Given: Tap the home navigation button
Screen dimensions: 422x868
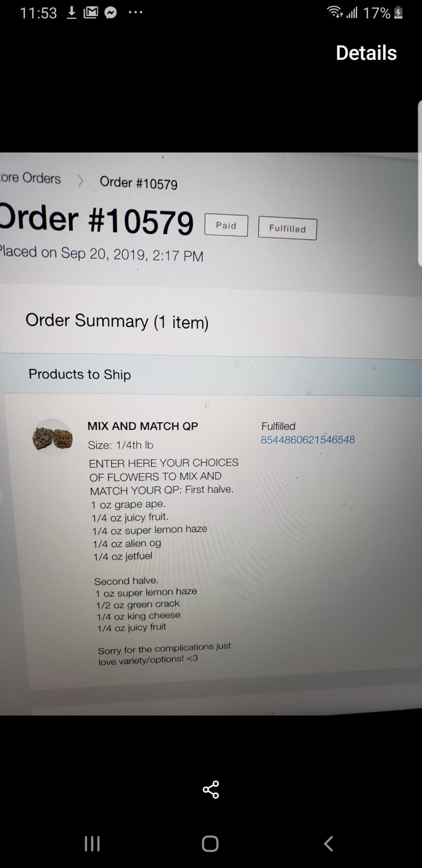Looking at the screenshot, I should tap(210, 844).
